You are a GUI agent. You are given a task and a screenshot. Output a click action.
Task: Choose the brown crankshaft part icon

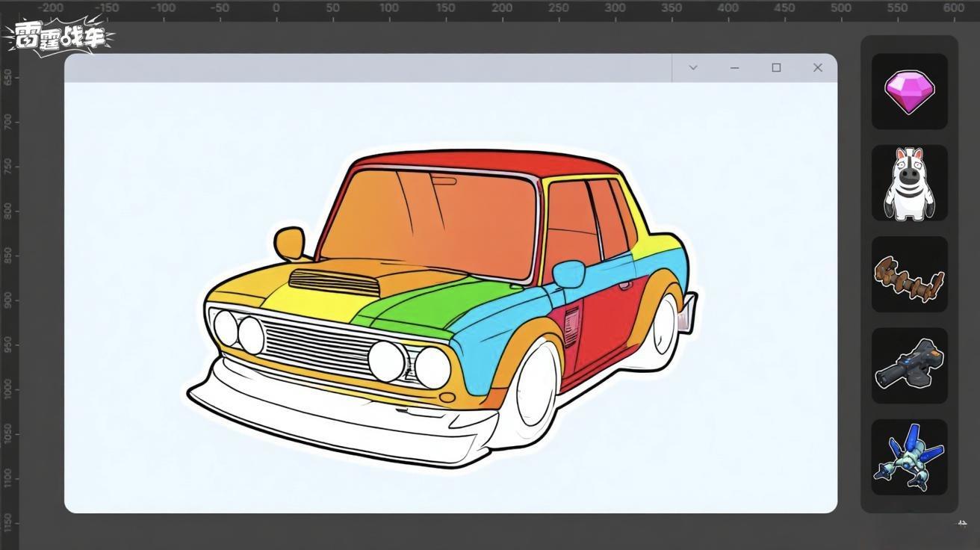coord(909,276)
